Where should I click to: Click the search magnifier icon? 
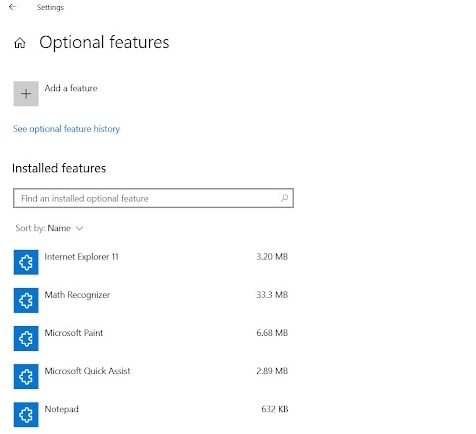(x=284, y=198)
